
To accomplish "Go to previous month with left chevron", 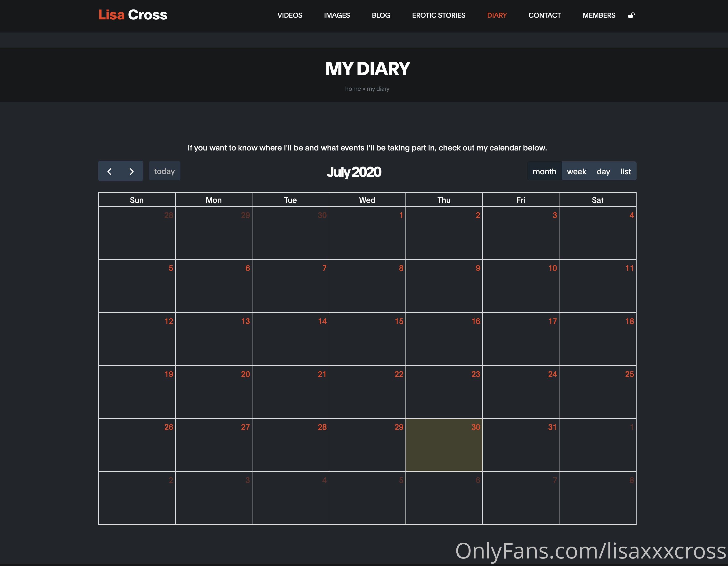I will point(109,171).
